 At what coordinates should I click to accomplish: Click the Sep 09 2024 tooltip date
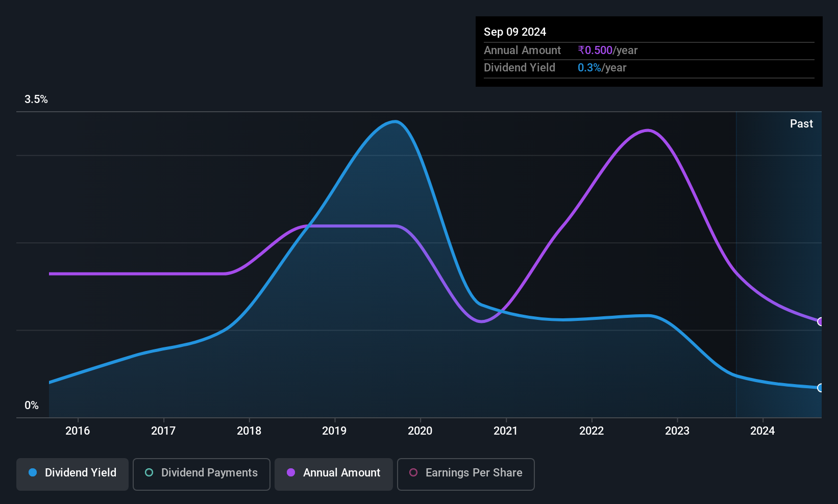coord(515,32)
